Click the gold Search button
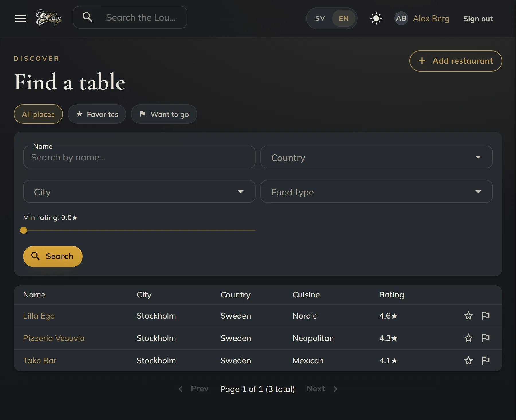The image size is (516, 420). pyautogui.click(x=53, y=256)
